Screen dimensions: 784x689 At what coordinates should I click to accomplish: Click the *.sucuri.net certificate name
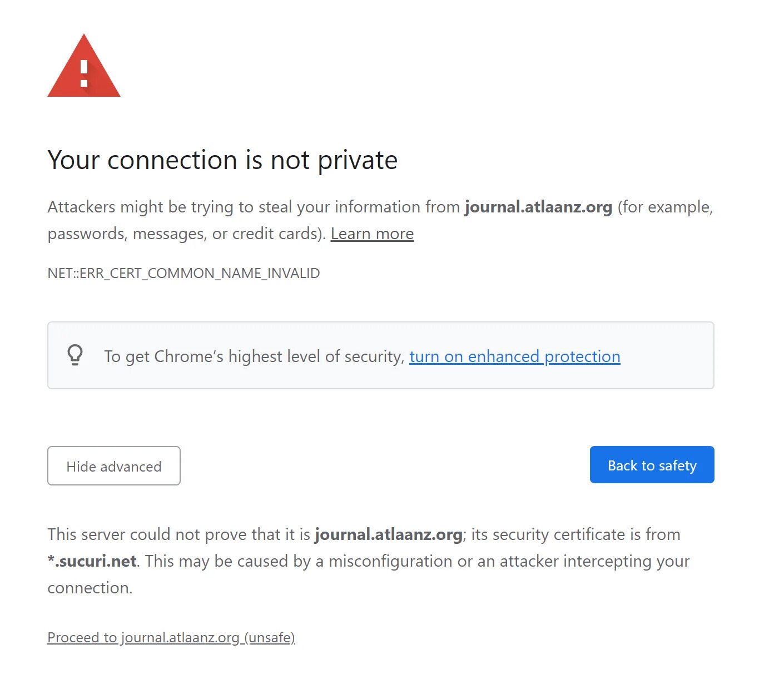tap(92, 561)
